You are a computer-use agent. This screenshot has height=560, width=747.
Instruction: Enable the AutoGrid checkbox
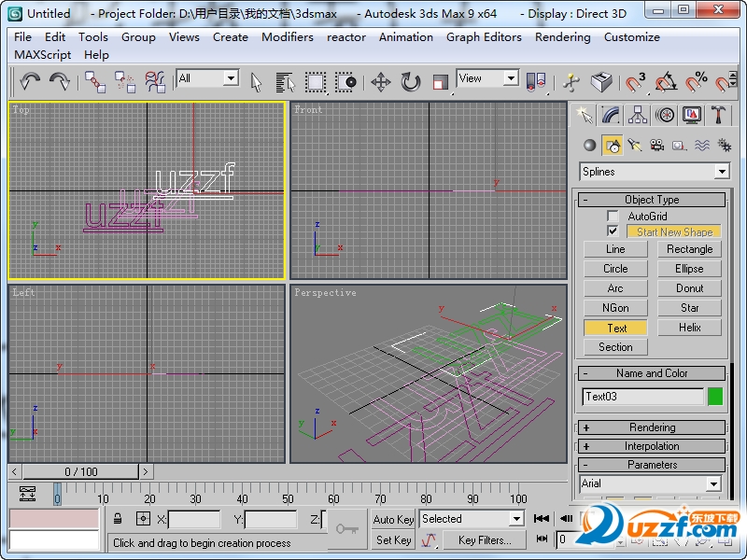(x=613, y=216)
